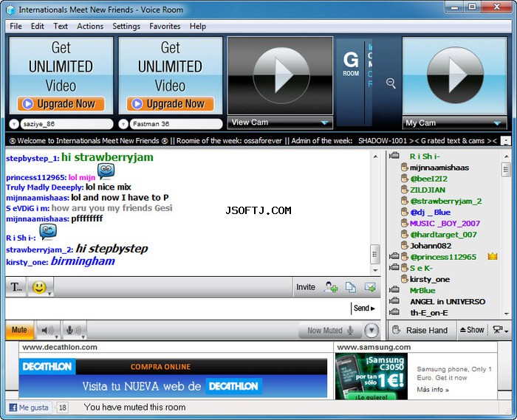Click the Facebook like count 18

pyautogui.click(x=62, y=407)
